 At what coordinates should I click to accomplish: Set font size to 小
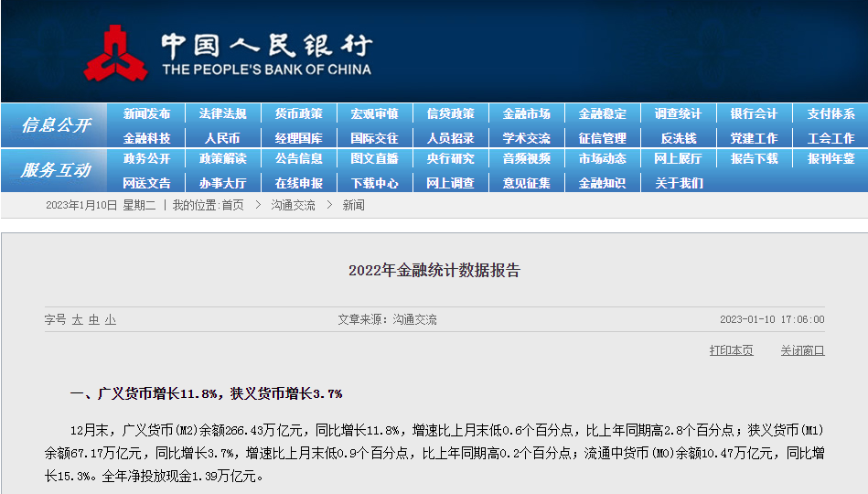111,320
